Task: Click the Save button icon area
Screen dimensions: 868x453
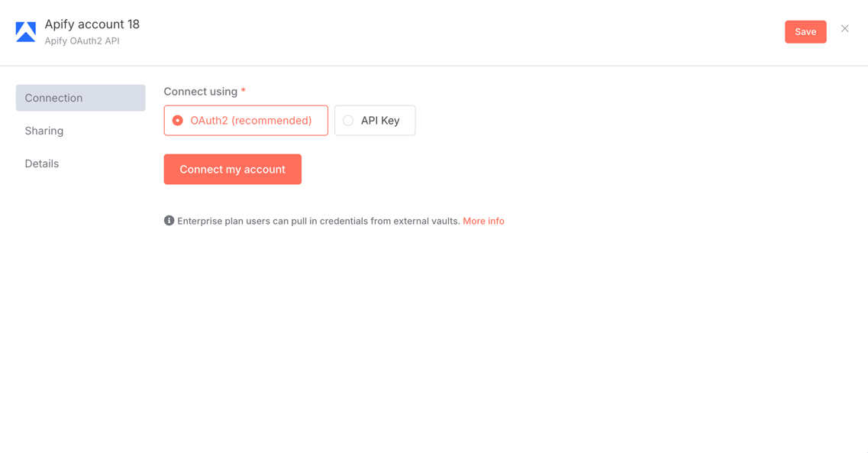Action: [805, 31]
